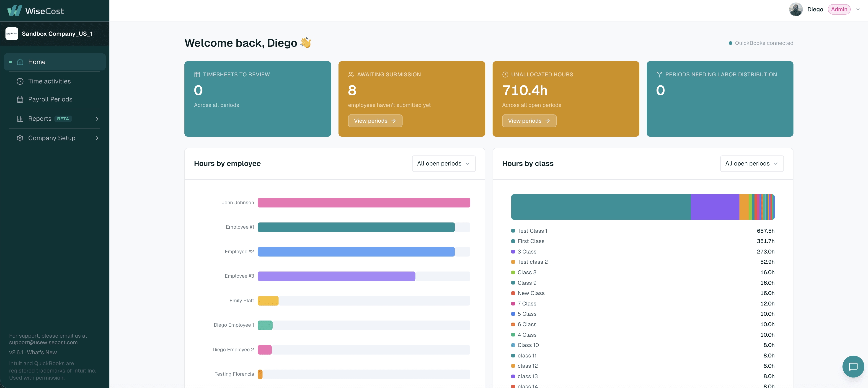Click the Payroll Periods calendar icon
This screenshot has height=388, width=868.
20,99
